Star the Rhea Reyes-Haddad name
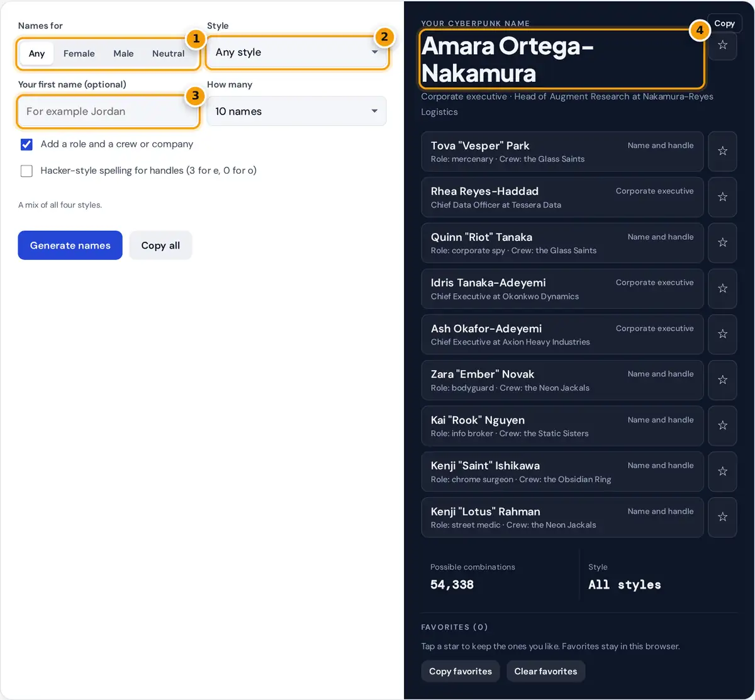The image size is (755, 700). pyautogui.click(x=722, y=197)
